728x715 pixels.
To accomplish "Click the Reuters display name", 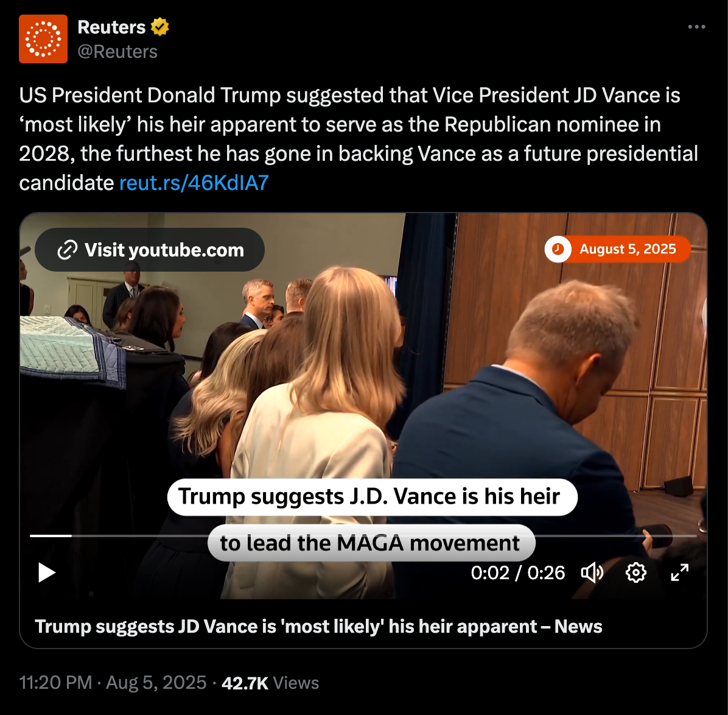I will [111, 27].
